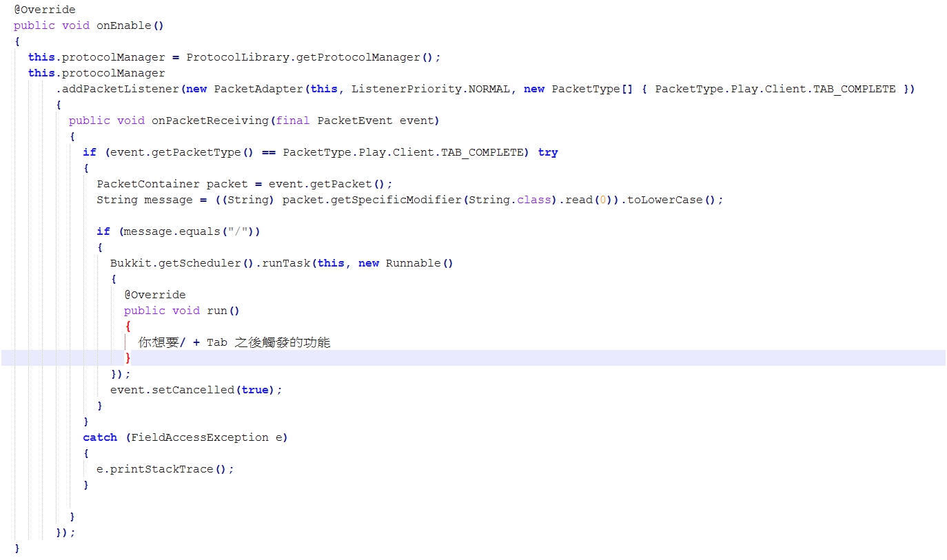Image resolution: width=947 pixels, height=560 pixels.
Task: Click the run method name
Action: [x=218, y=310]
